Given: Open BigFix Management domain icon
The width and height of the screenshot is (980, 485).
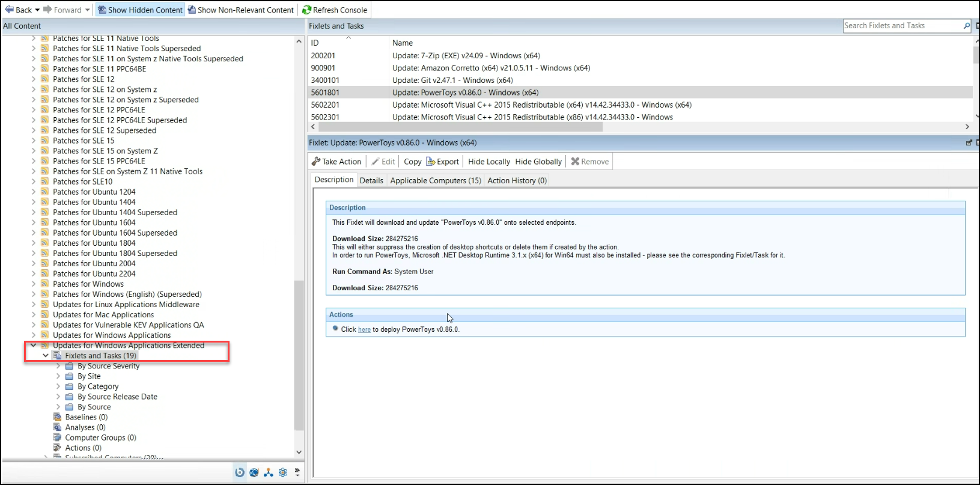Looking at the screenshot, I should [x=240, y=472].
